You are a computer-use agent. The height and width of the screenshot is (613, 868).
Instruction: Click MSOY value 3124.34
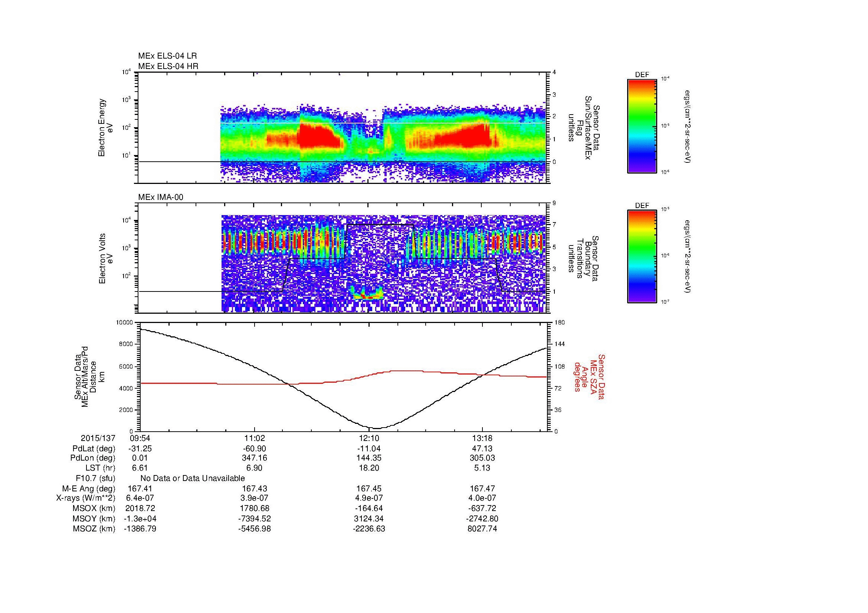click(x=369, y=518)
